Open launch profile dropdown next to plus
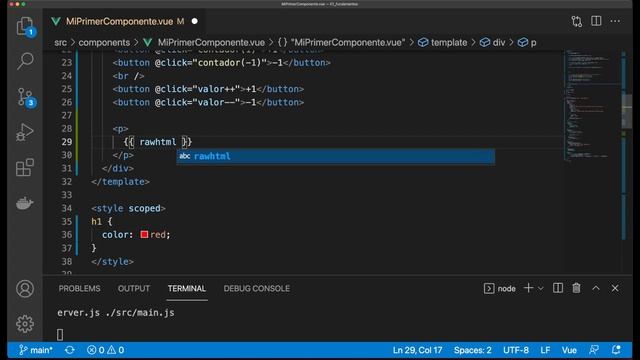This screenshot has width=640, height=360. (x=541, y=289)
